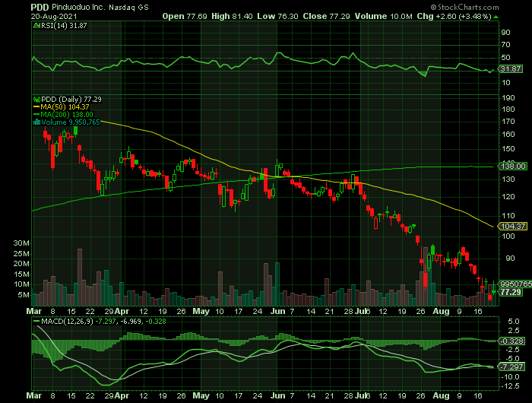Click the PDD (Daily) 77.29 legend text

tap(71, 100)
